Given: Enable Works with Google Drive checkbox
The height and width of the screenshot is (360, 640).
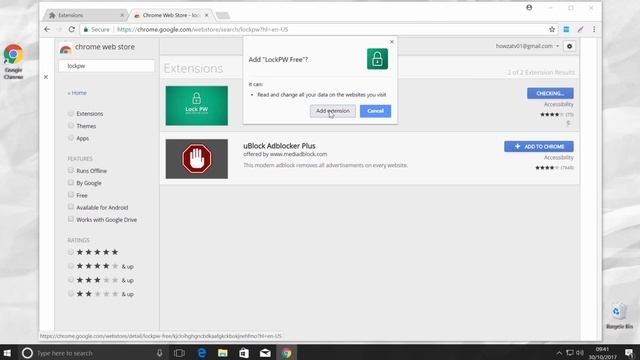Looking at the screenshot, I should click(x=71, y=219).
